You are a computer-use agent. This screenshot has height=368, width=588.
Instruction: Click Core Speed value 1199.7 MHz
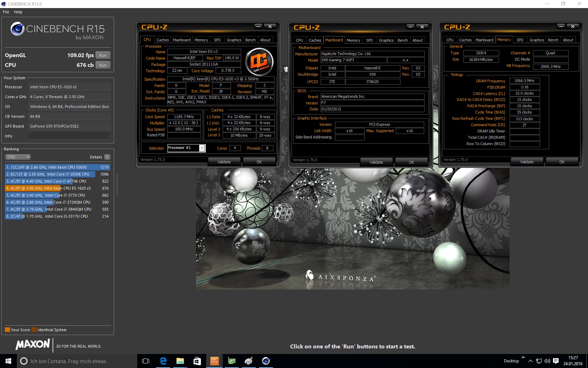tap(184, 117)
